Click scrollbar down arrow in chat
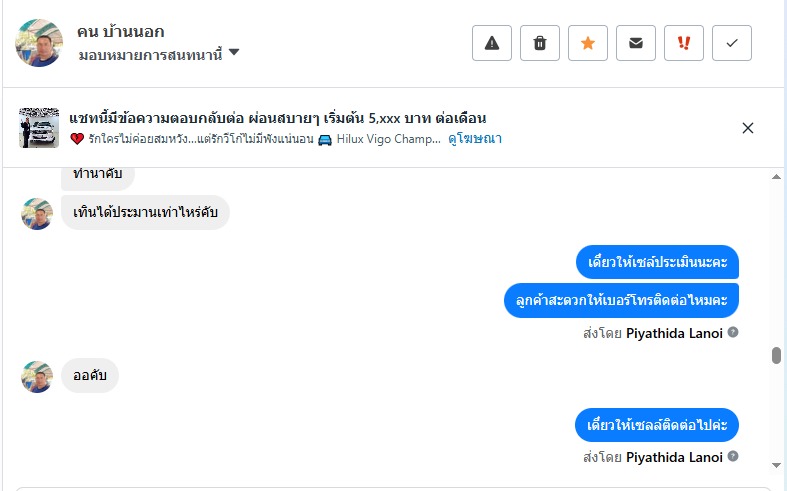This screenshot has width=787, height=491. pos(777,465)
